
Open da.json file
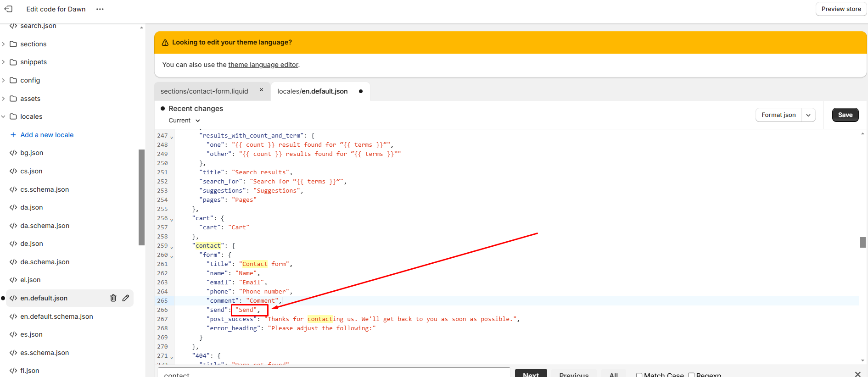click(32, 207)
